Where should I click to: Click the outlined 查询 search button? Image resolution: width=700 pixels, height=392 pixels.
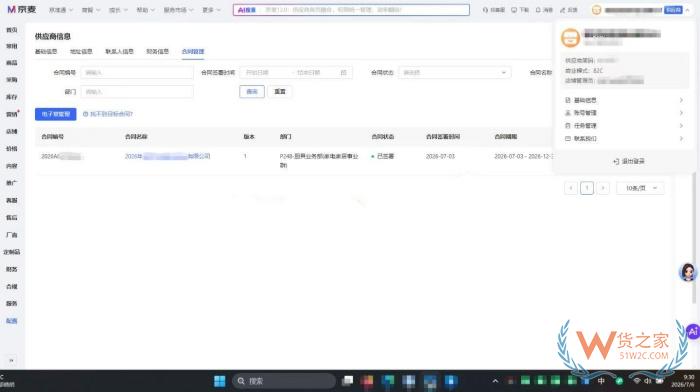pos(252,92)
